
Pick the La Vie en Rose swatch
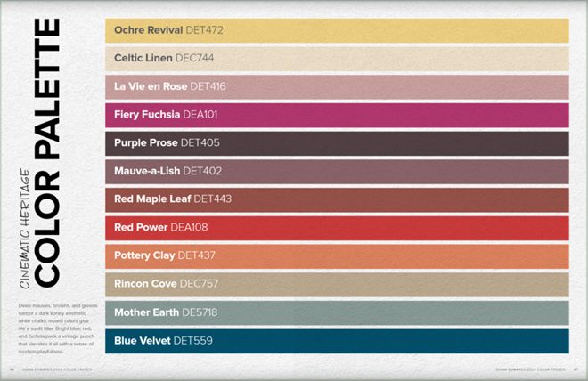point(337,87)
